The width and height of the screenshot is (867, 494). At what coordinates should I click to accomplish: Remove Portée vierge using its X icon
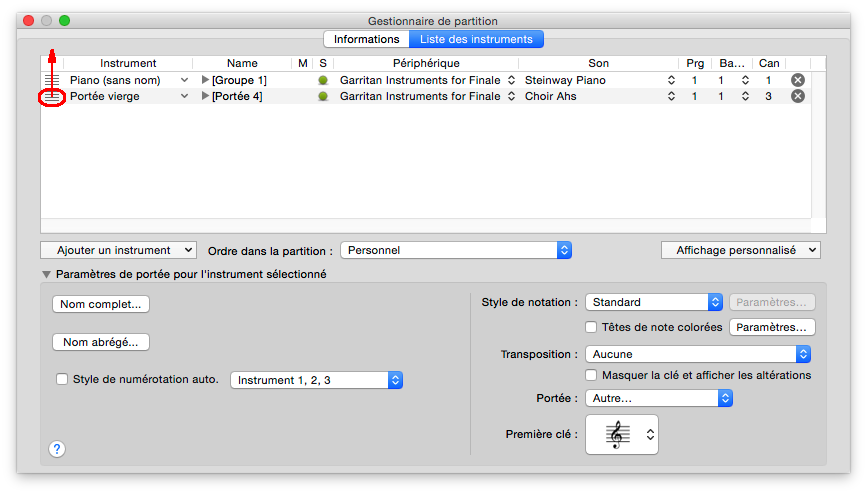point(797,97)
